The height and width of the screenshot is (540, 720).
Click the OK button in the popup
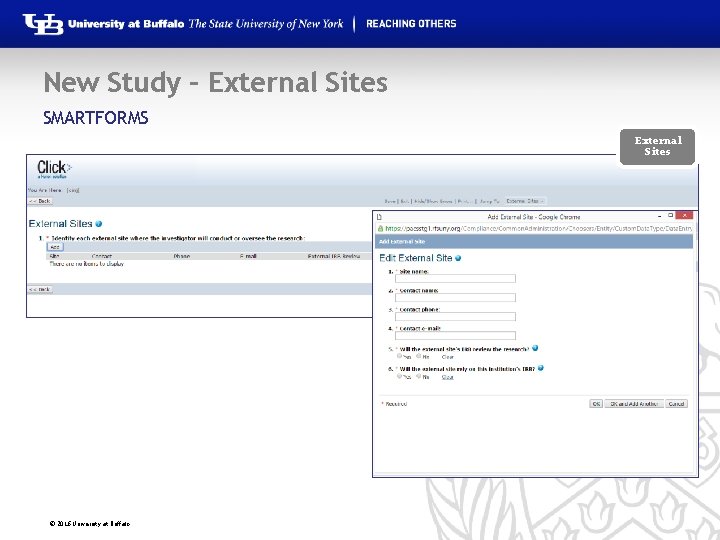tap(596, 404)
